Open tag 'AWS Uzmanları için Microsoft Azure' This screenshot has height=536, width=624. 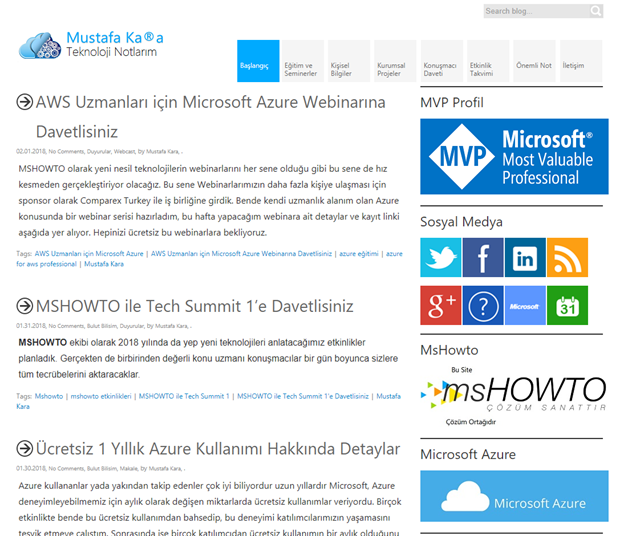click(89, 253)
